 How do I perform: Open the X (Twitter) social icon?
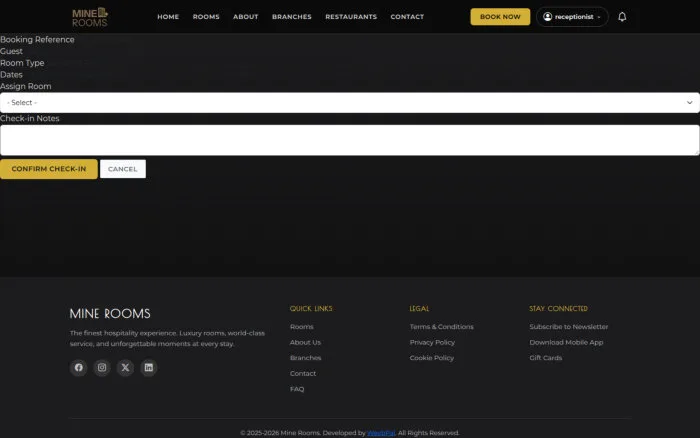coord(125,367)
